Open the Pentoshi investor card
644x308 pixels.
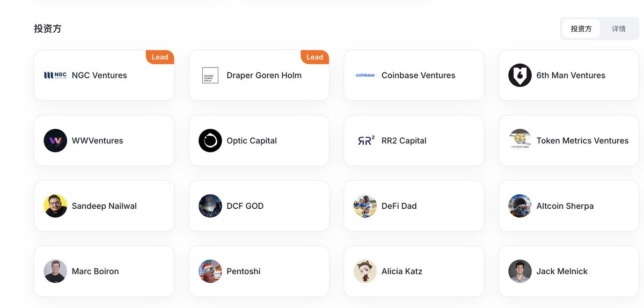(259, 272)
